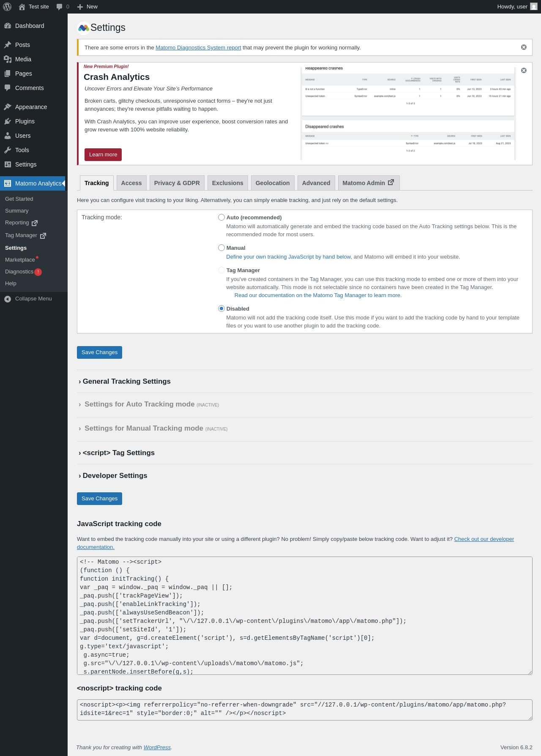Select Manual tracking mode radio

(221, 248)
